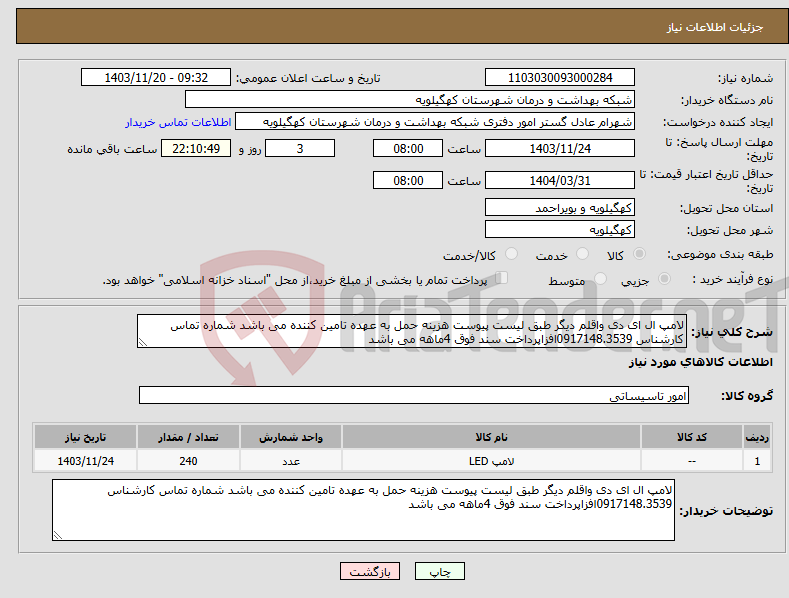This screenshot has width=789, height=598.
Task: Click the remaining days field showing 3
Action: (x=300, y=148)
